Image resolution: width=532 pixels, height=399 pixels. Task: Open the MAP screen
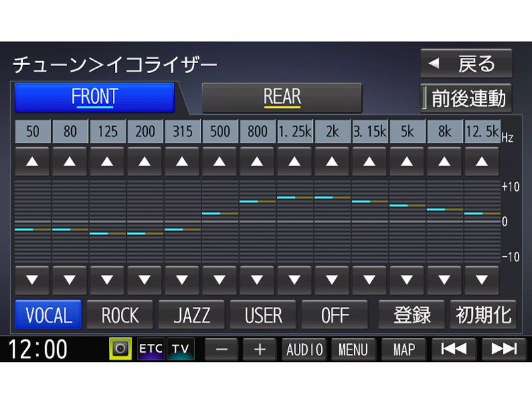(404, 349)
